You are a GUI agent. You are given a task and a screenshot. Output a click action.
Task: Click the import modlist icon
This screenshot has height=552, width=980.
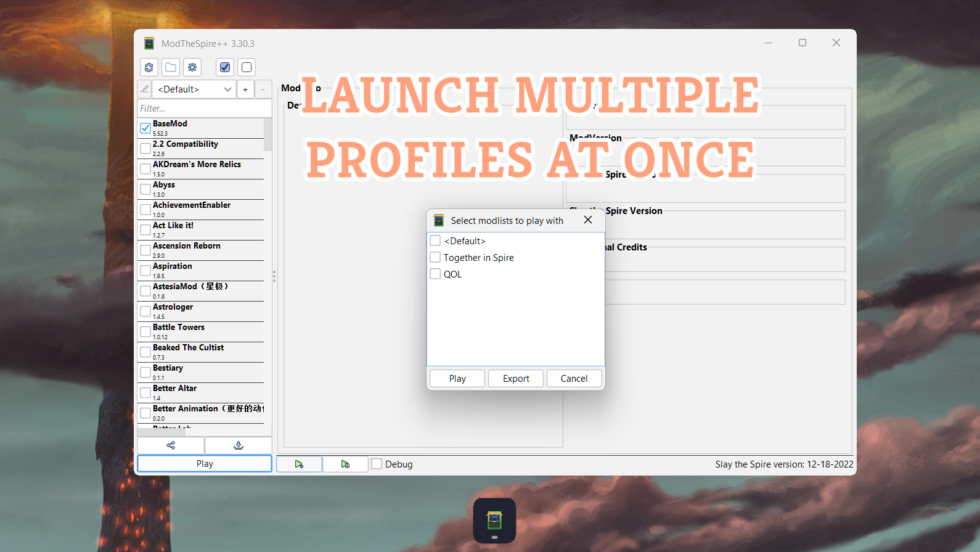(239, 445)
